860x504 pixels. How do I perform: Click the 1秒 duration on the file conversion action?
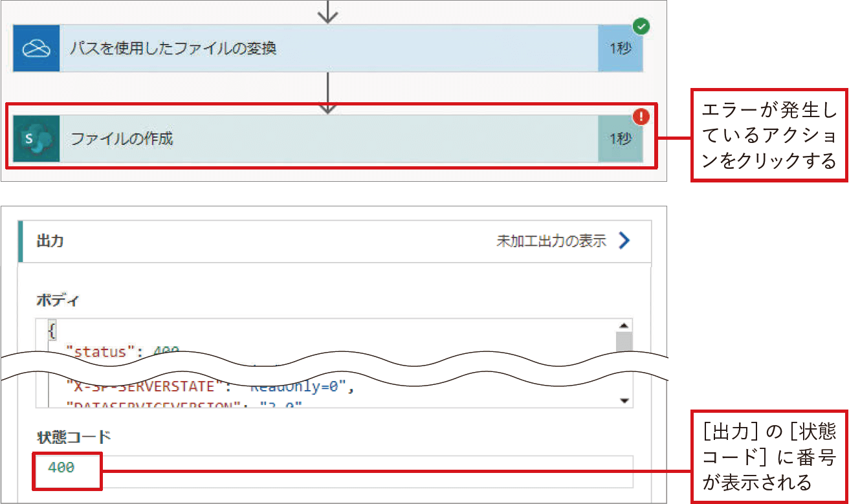click(x=621, y=49)
